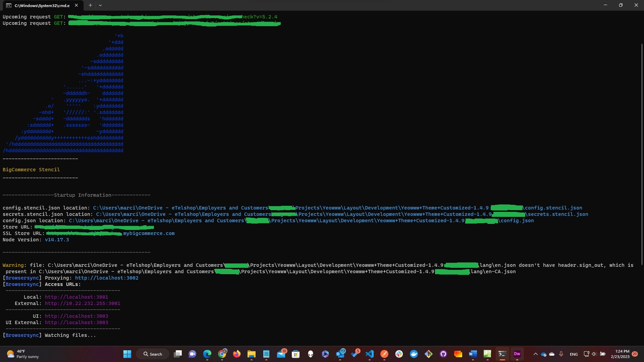Open File Explorer from the taskbar
The height and width of the screenshot is (362, 644).
pyautogui.click(x=252, y=354)
